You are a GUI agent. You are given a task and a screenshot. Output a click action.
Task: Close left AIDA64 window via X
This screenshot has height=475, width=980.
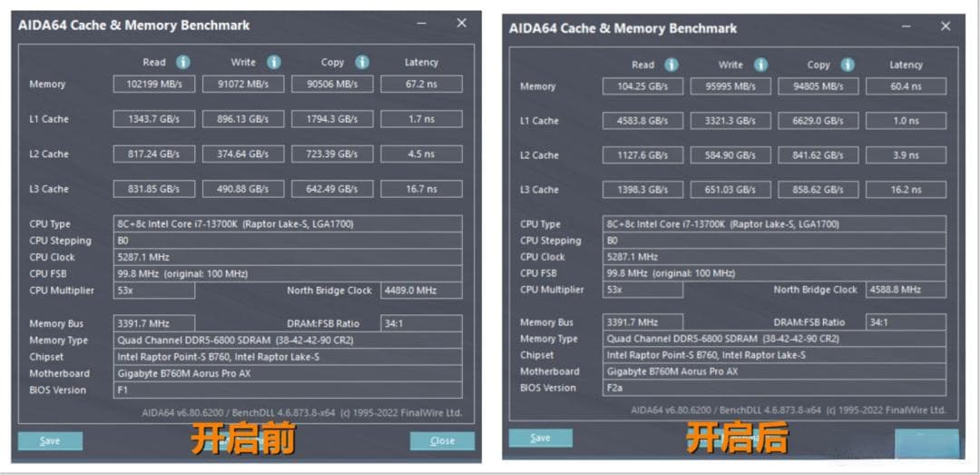click(x=461, y=23)
